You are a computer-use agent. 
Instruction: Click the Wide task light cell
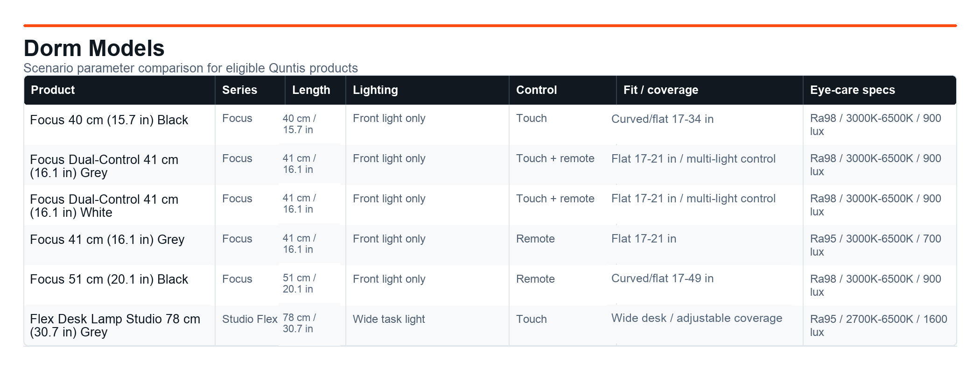[x=389, y=319]
